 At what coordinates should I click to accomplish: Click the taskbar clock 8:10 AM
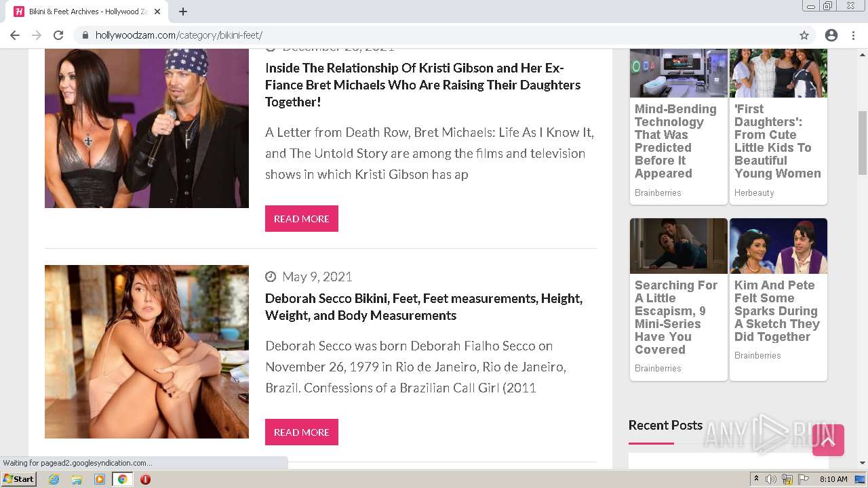(x=833, y=479)
